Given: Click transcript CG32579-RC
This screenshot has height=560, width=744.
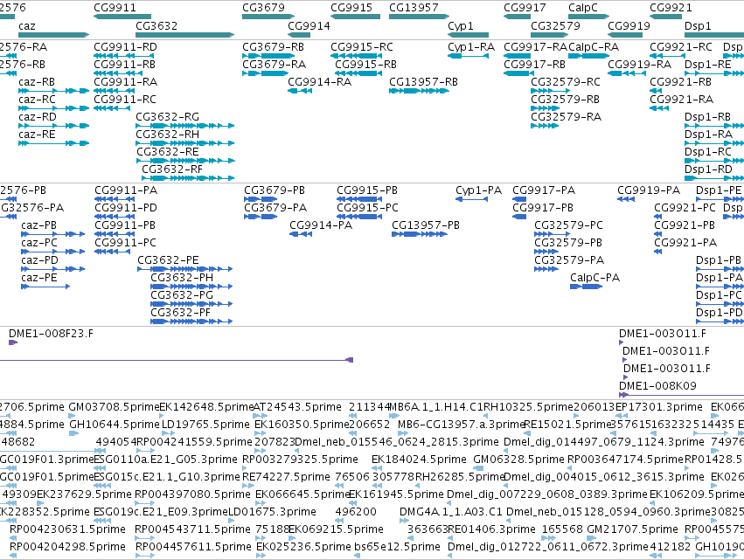Looking at the screenshot, I should tap(566, 82).
